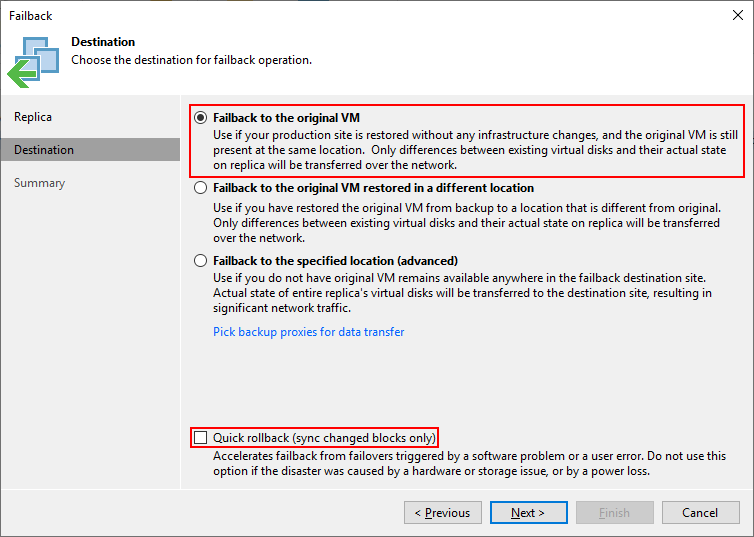Choose original VM restored in different location
Screen dimensions: 754x537
pyautogui.click(x=201, y=188)
